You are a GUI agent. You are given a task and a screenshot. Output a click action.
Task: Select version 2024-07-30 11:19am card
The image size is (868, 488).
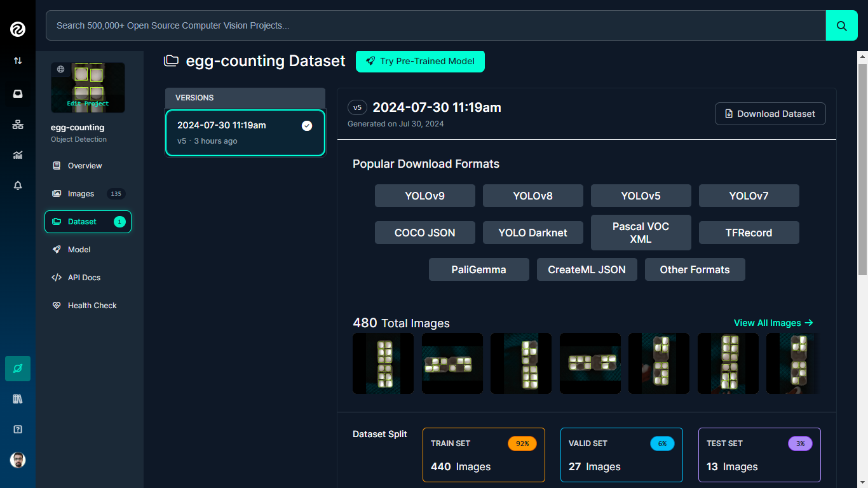pos(245,133)
